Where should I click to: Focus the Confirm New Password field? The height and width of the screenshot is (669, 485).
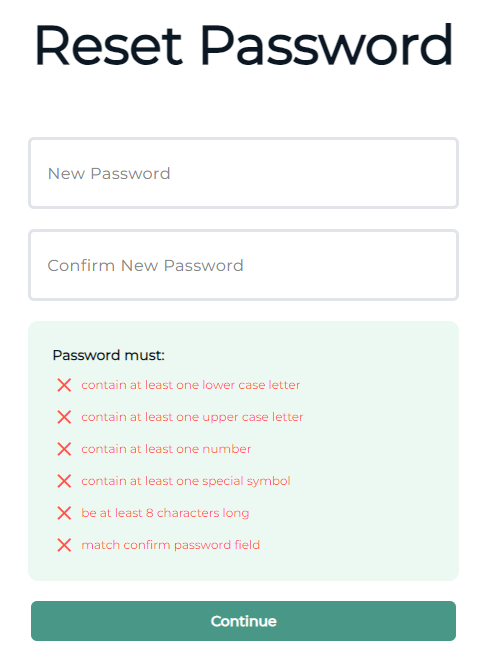(x=243, y=265)
